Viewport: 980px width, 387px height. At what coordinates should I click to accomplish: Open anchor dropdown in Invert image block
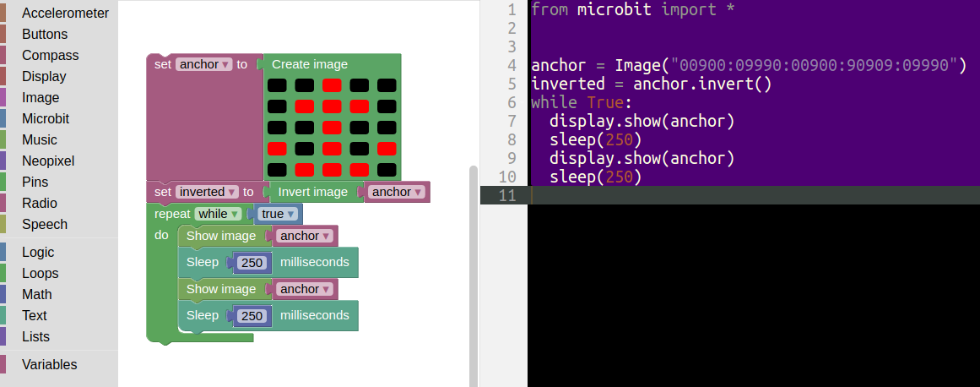pos(397,192)
